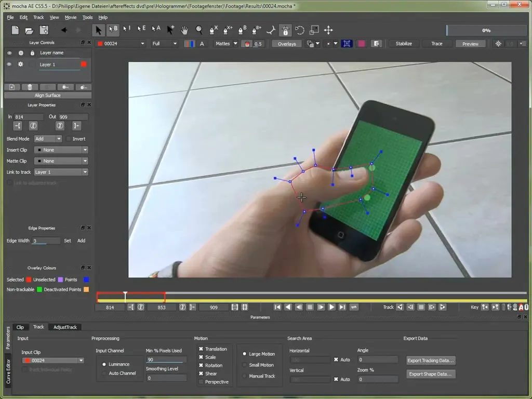This screenshot has width=532, height=399.
Task: Click the Overlays button
Action: click(287, 44)
